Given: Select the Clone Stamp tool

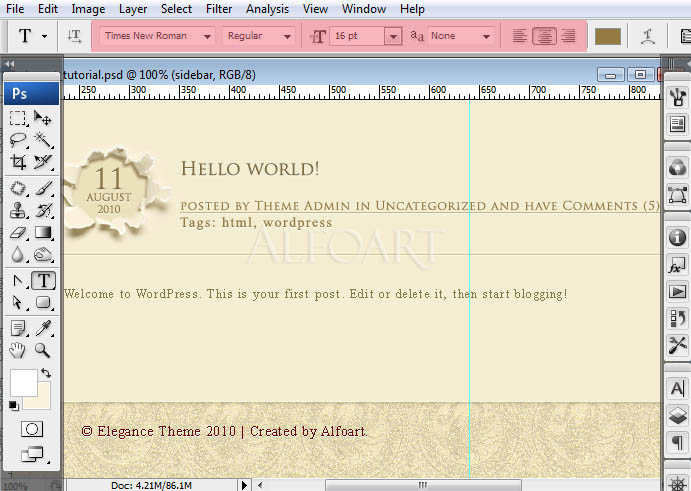Looking at the screenshot, I should tap(18, 211).
